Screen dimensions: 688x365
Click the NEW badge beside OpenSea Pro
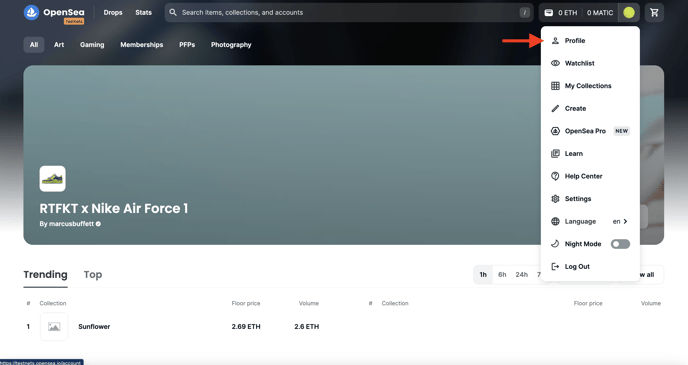[621, 131]
